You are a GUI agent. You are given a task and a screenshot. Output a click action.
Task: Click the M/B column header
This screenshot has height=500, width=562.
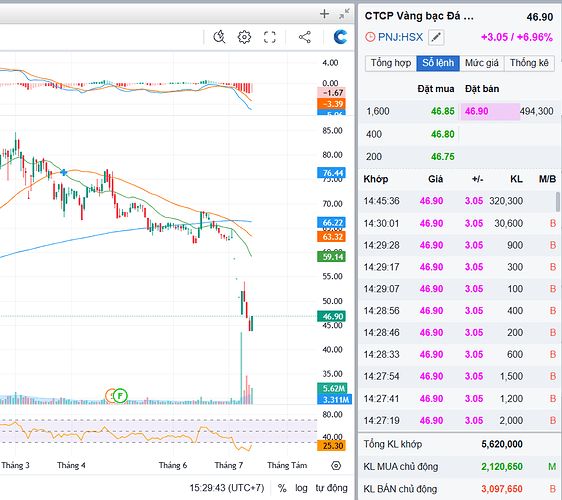point(547,179)
